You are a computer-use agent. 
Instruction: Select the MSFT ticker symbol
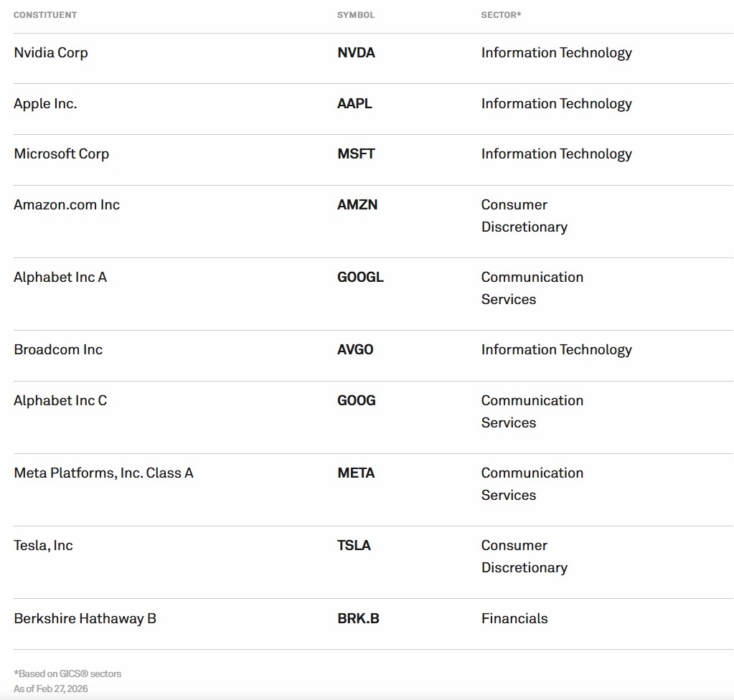[x=356, y=154]
